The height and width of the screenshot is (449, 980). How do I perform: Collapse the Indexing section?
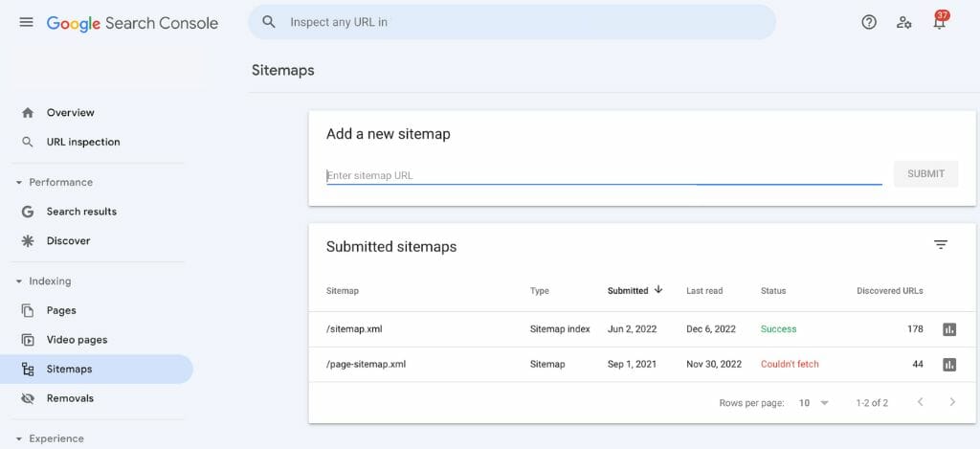click(19, 281)
